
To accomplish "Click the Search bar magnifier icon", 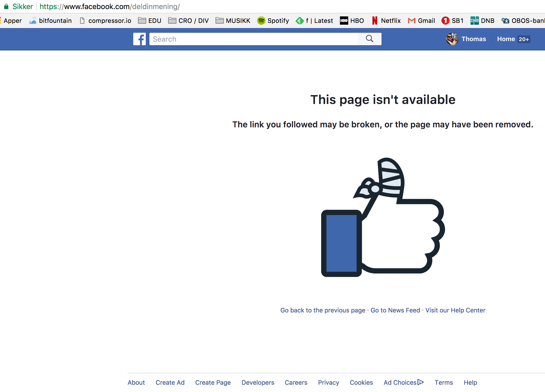I will click(370, 39).
